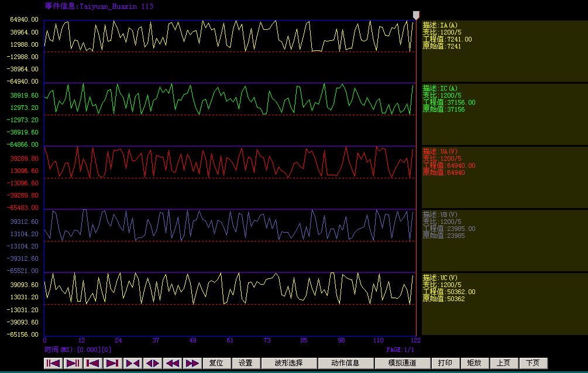Click the 工程值:64940.00 value

449,165
